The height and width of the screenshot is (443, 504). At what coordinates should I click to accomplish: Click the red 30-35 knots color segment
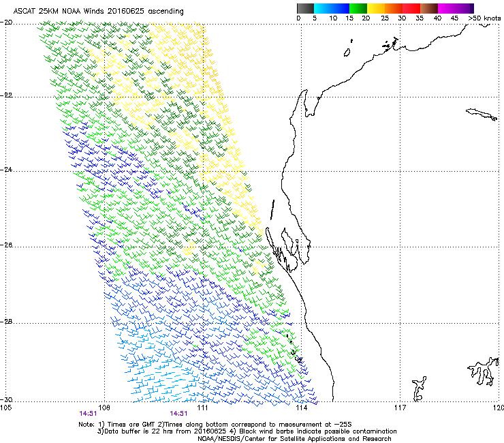tap(411, 8)
